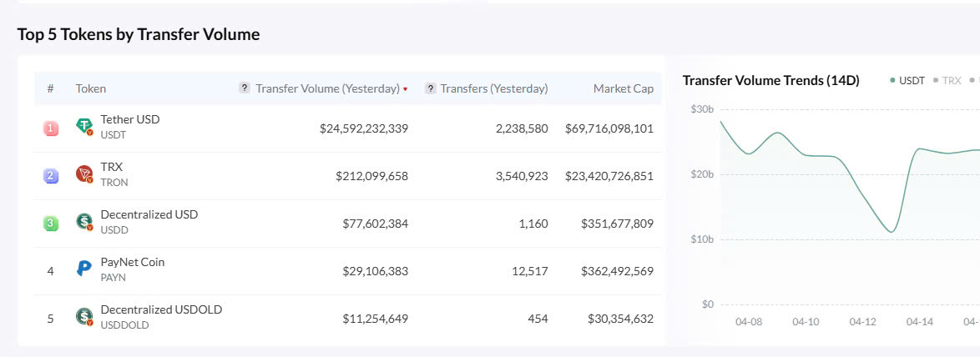This screenshot has height=357, width=980.
Task: Open the Tether USD token link
Action: tap(129, 119)
